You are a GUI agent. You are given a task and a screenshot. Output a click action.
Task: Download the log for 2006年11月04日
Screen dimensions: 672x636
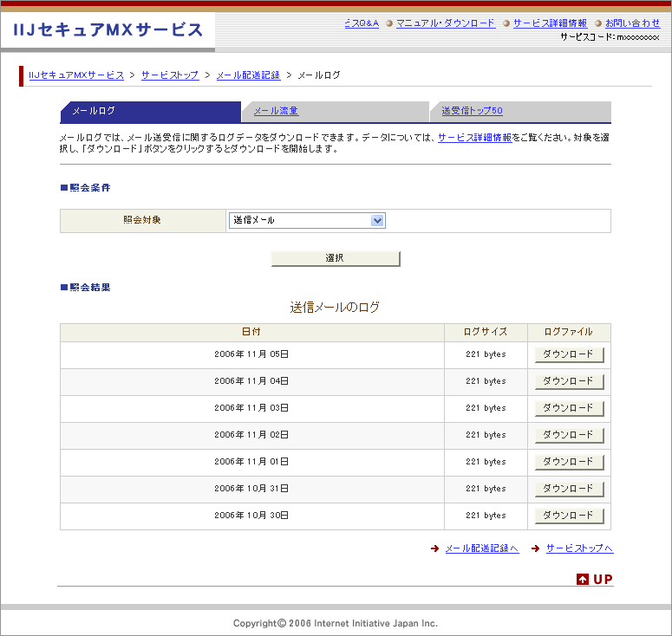click(x=569, y=381)
